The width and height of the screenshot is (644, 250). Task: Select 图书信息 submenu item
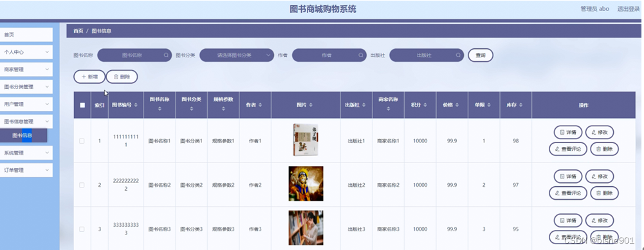click(23, 135)
